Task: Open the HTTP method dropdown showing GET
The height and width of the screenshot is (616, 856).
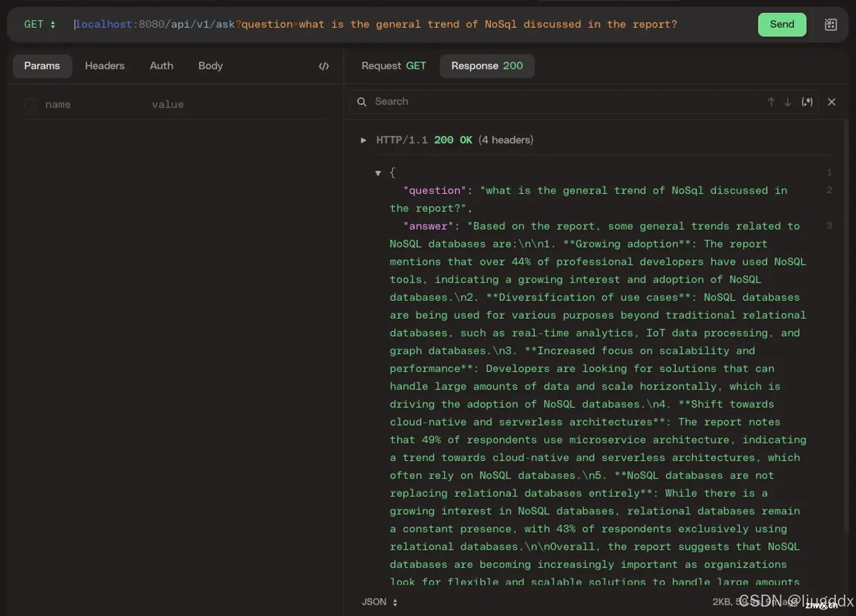Action: click(x=40, y=24)
